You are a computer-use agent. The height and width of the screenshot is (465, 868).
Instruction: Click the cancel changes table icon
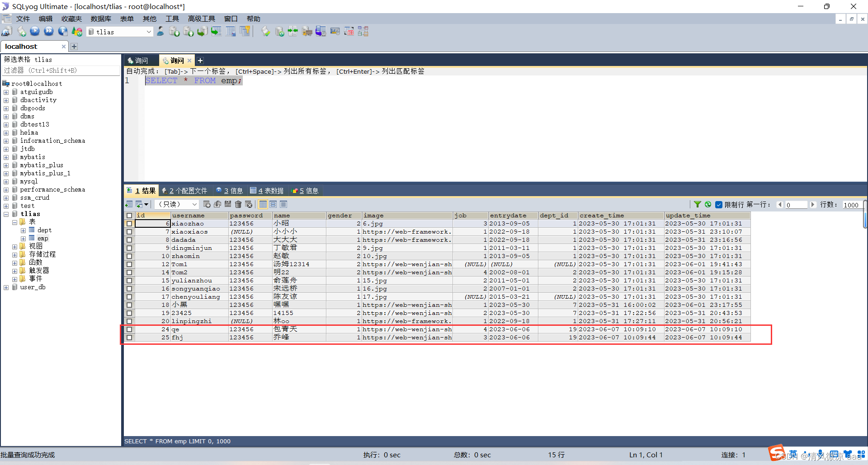point(249,205)
